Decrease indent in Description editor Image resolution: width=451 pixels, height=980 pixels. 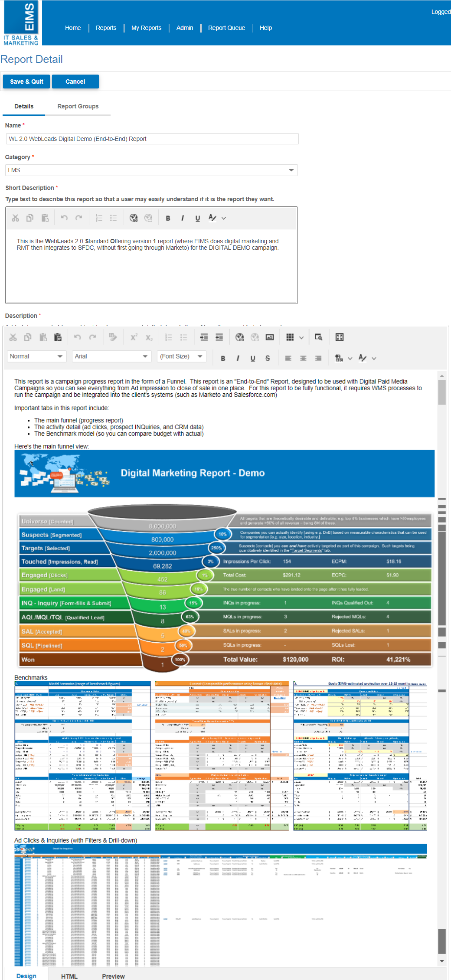pyautogui.click(x=219, y=337)
